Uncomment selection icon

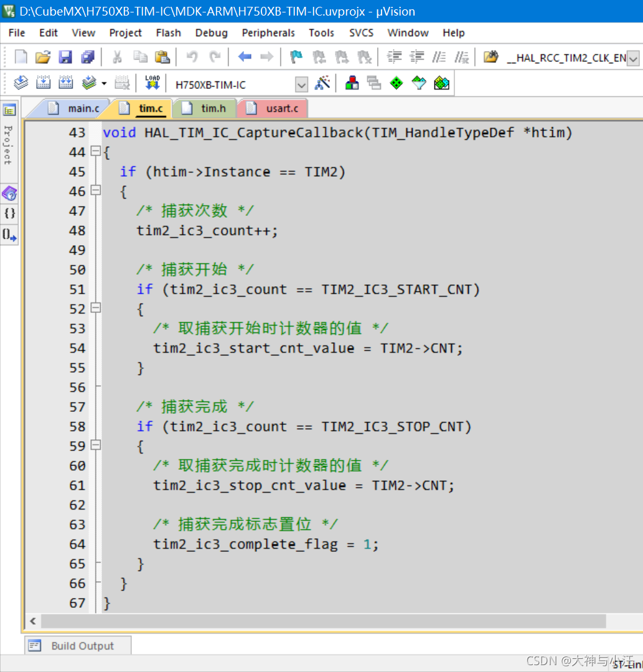462,57
